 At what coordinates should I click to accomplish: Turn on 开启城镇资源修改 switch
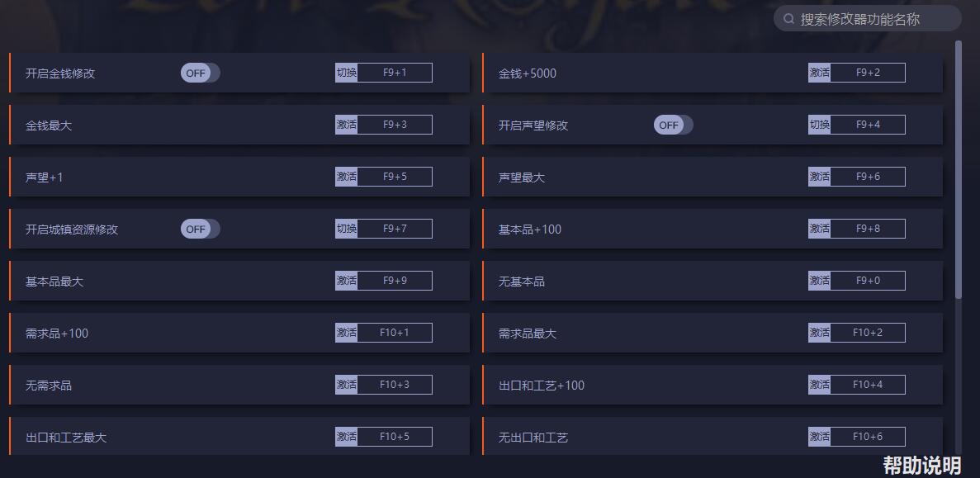click(200, 229)
